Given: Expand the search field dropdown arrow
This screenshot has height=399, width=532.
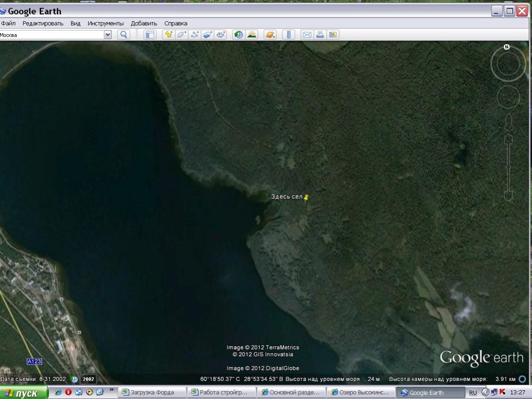Looking at the screenshot, I should click(108, 35).
